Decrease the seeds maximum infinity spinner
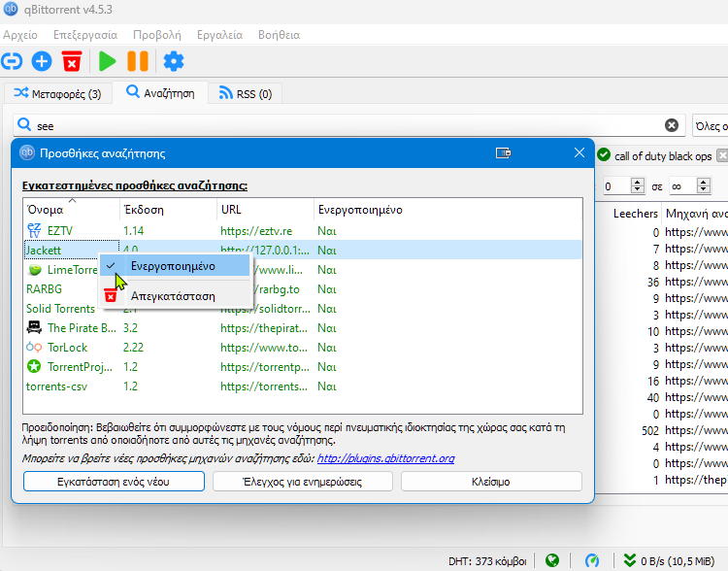728x571 pixels. [704, 189]
